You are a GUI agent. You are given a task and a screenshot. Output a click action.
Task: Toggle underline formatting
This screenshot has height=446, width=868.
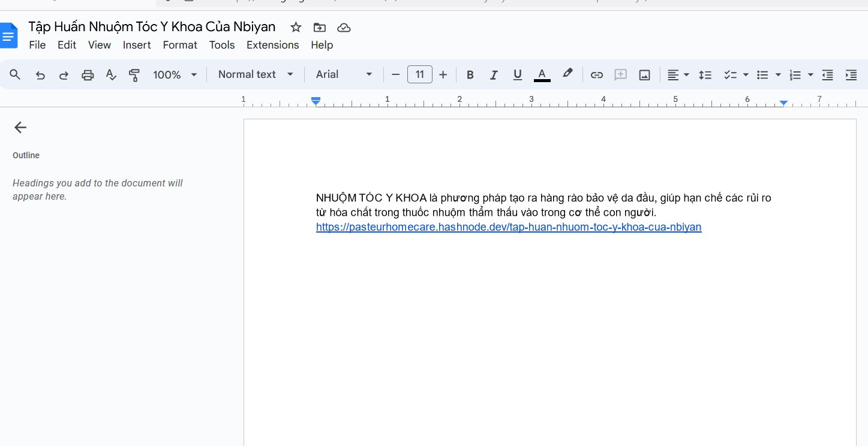point(518,75)
